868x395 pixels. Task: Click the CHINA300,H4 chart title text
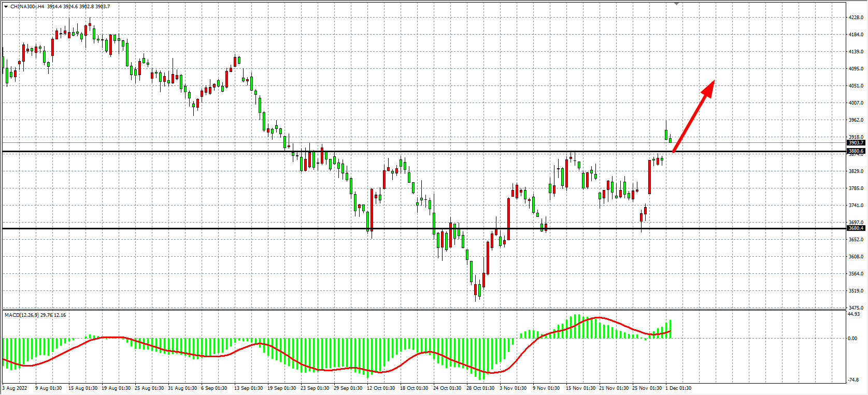tap(27, 7)
